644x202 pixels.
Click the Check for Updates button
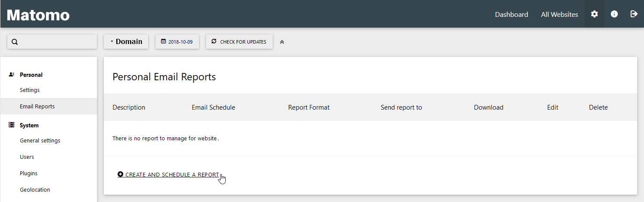[x=239, y=42]
